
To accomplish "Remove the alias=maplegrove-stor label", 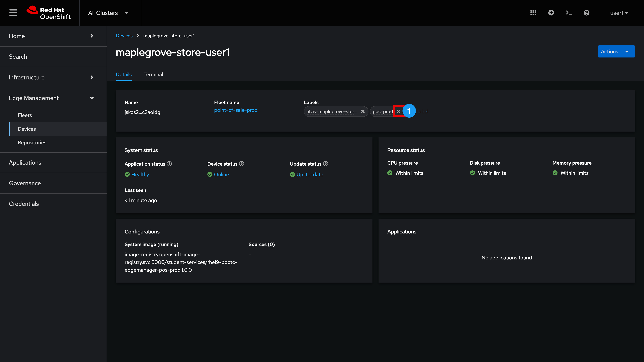I will (x=363, y=111).
